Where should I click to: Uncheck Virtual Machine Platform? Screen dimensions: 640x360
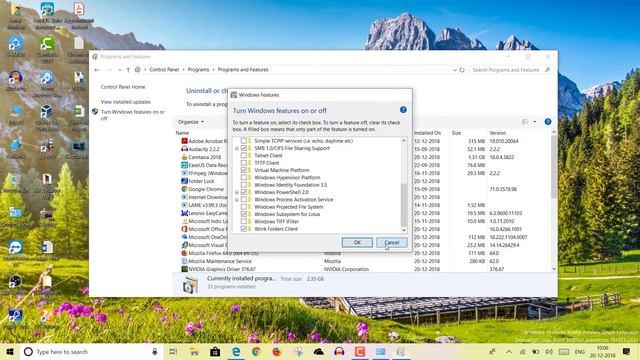[x=244, y=170]
